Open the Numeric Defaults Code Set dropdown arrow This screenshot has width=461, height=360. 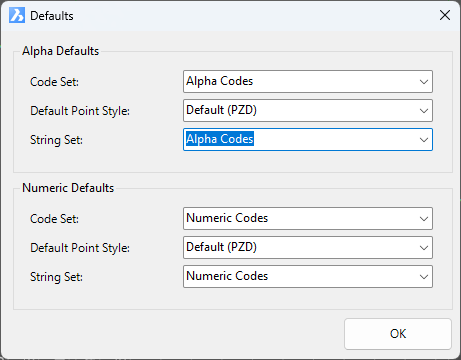[424, 219]
